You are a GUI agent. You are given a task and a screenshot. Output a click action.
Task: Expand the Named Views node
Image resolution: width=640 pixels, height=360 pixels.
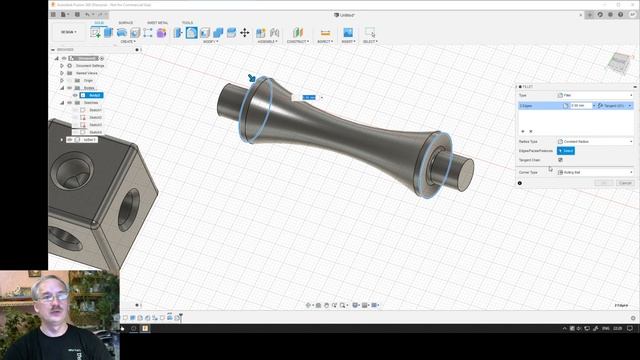[x=62, y=73]
